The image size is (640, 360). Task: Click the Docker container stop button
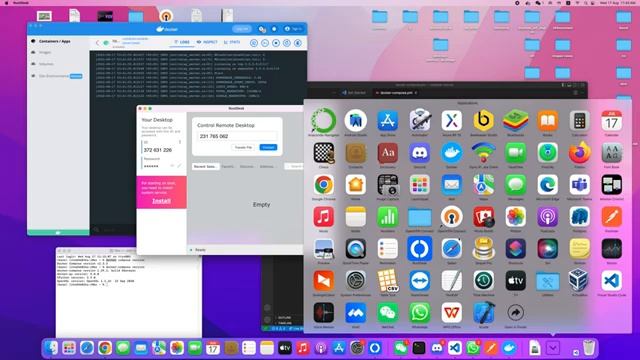276,43
